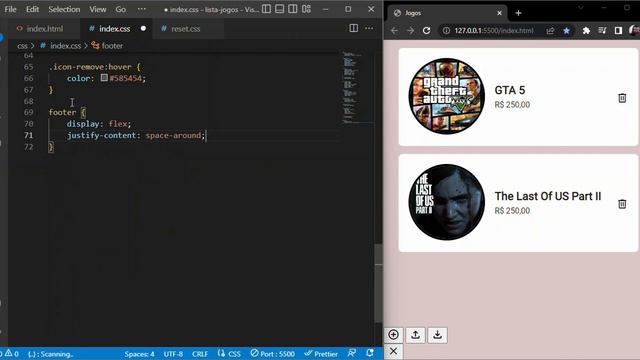This screenshot has height=360, width=640.
Task: Open the Go menu
Action: (120, 9)
